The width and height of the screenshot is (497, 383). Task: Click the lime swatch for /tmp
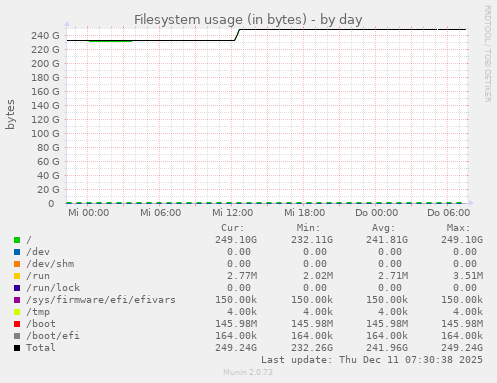click(x=17, y=312)
